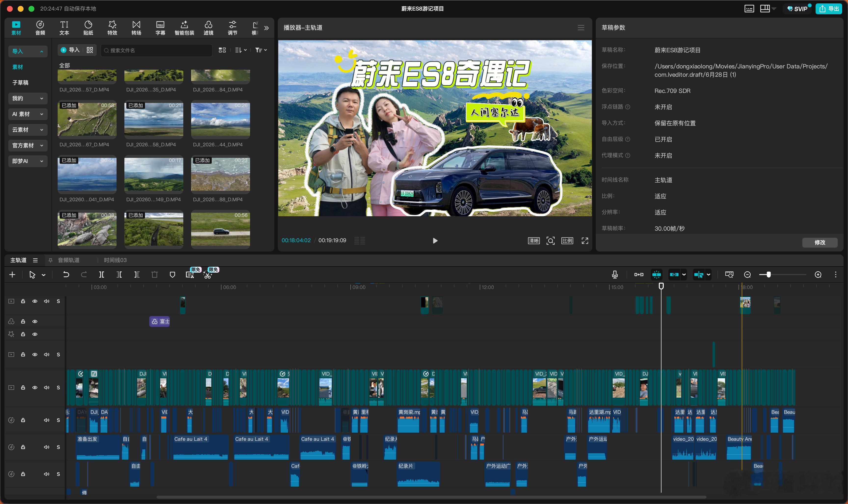848x504 pixels.
Task: Click the delete clip trash icon
Action: pos(154,274)
